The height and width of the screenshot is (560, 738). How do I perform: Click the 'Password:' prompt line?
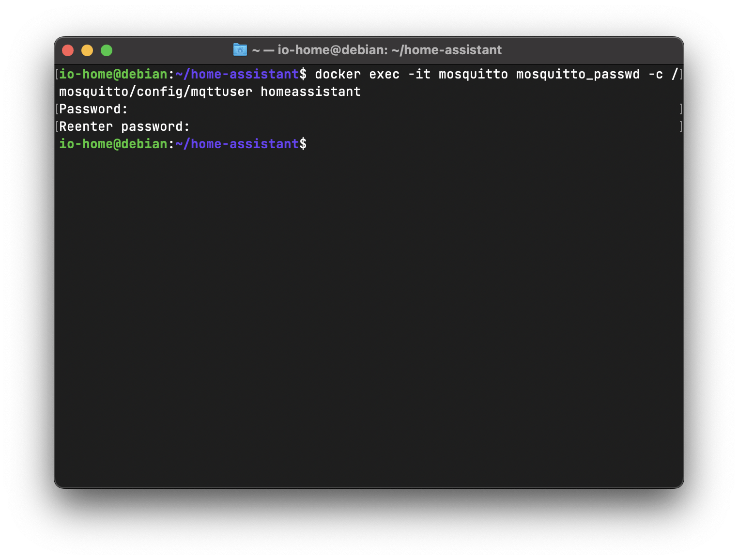click(x=93, y=109)
